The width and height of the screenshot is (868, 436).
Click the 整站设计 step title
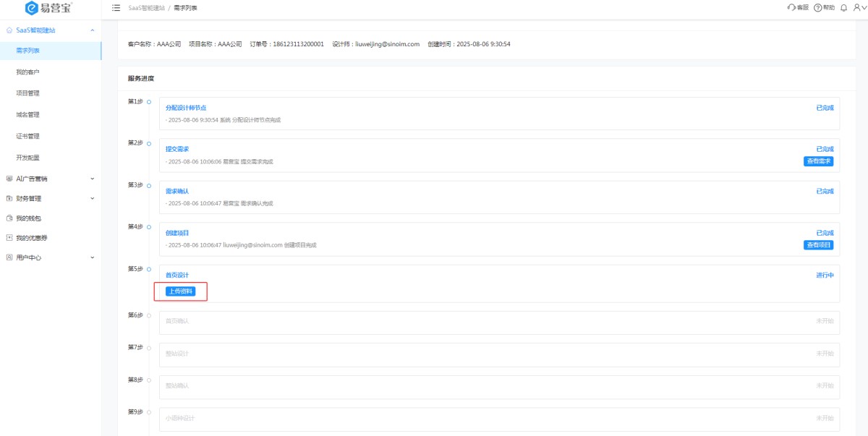click(177, 354)
